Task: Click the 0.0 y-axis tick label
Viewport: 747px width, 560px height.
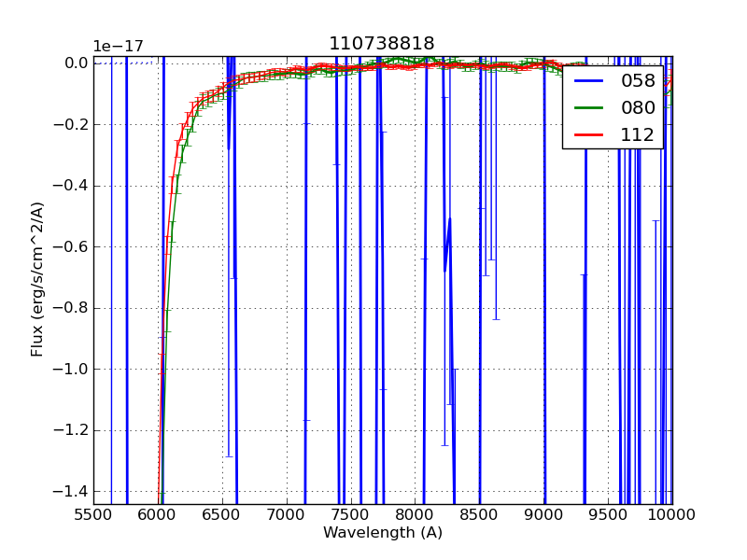Action: click(x=77, y=63)
